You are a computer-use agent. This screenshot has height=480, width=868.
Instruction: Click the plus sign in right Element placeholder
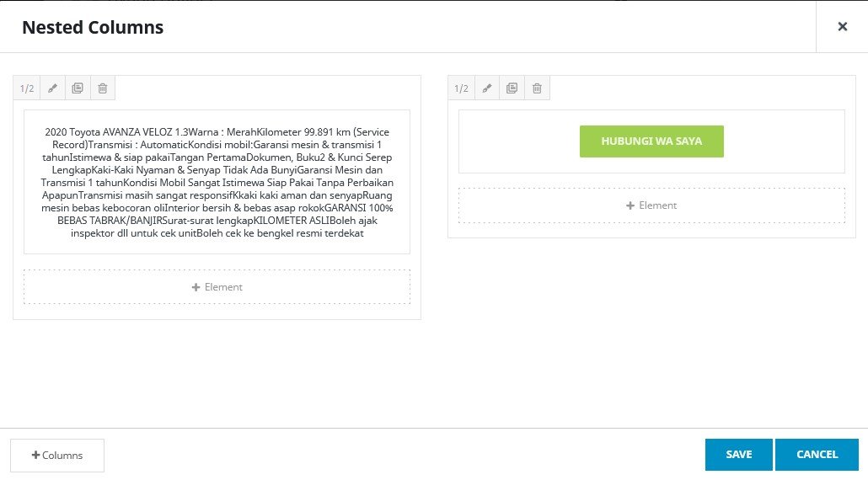click(630, 205)
